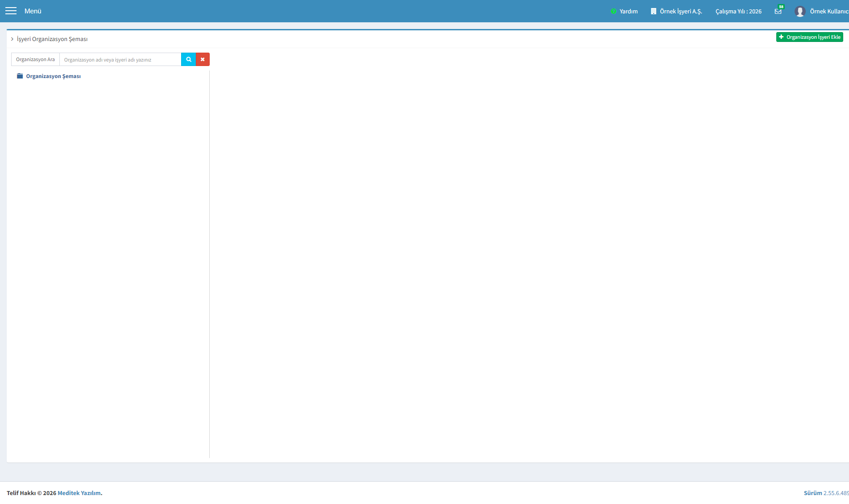
Task: Click Telif Hakkı © 2026 text
Action: pos(31,493)
